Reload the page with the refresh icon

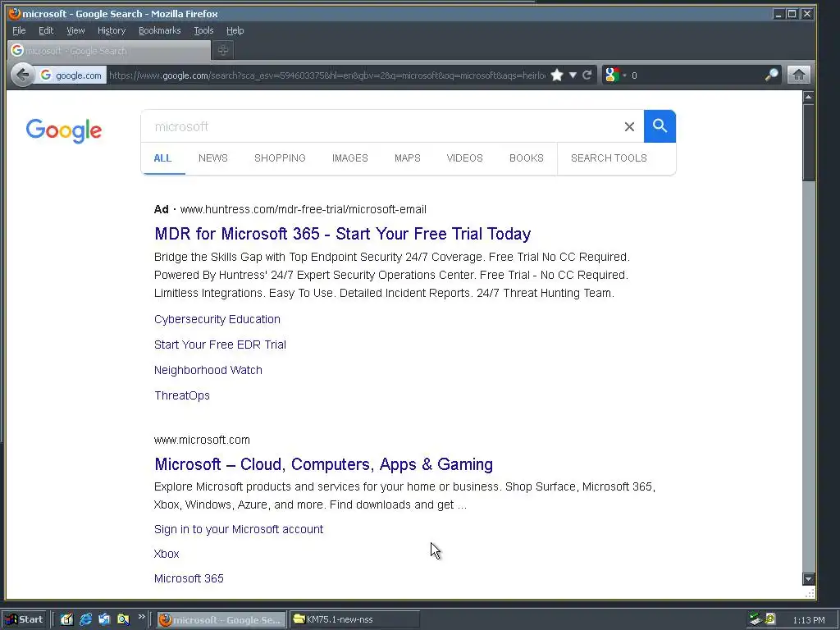pyautogui.click(x=587, y=75)
